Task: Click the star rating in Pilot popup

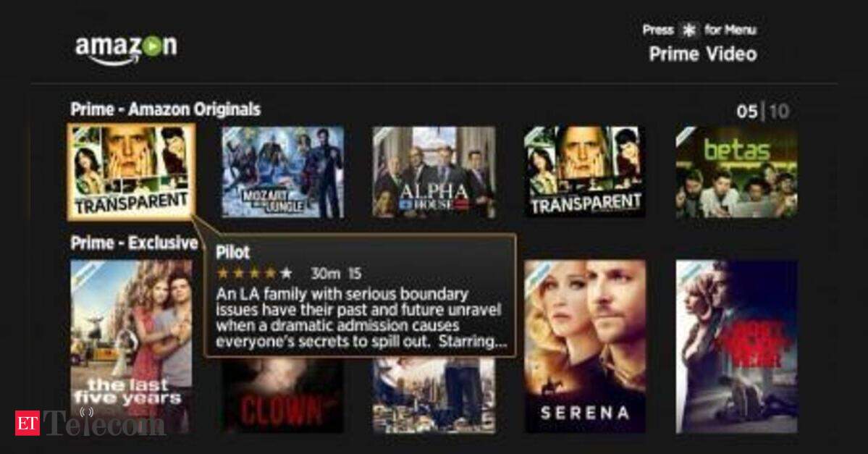Action: tap(255, 273)
